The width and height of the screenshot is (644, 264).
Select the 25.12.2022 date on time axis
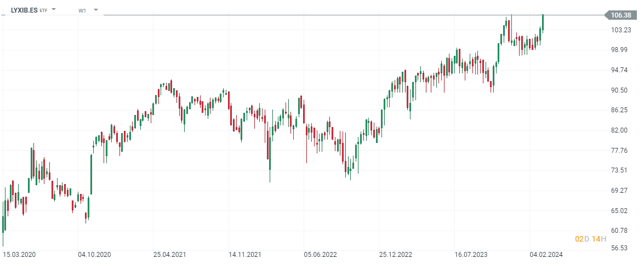pos(395,255)
